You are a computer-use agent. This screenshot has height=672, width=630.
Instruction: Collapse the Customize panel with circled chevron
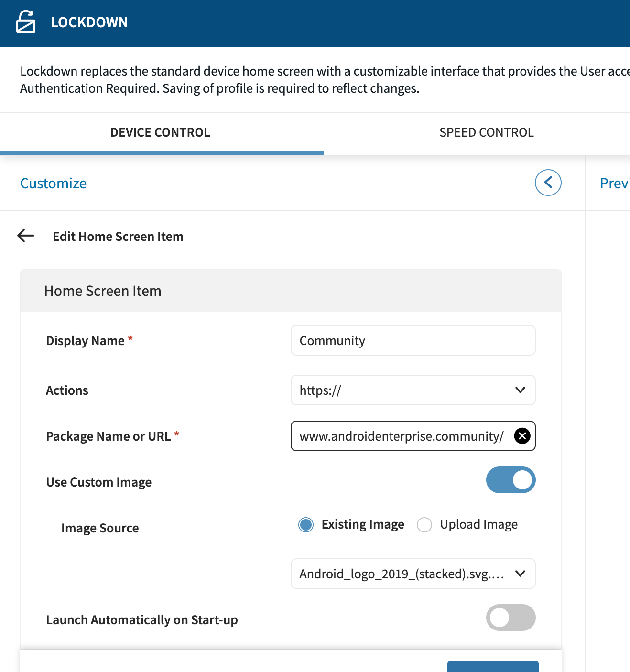[548, 183]
